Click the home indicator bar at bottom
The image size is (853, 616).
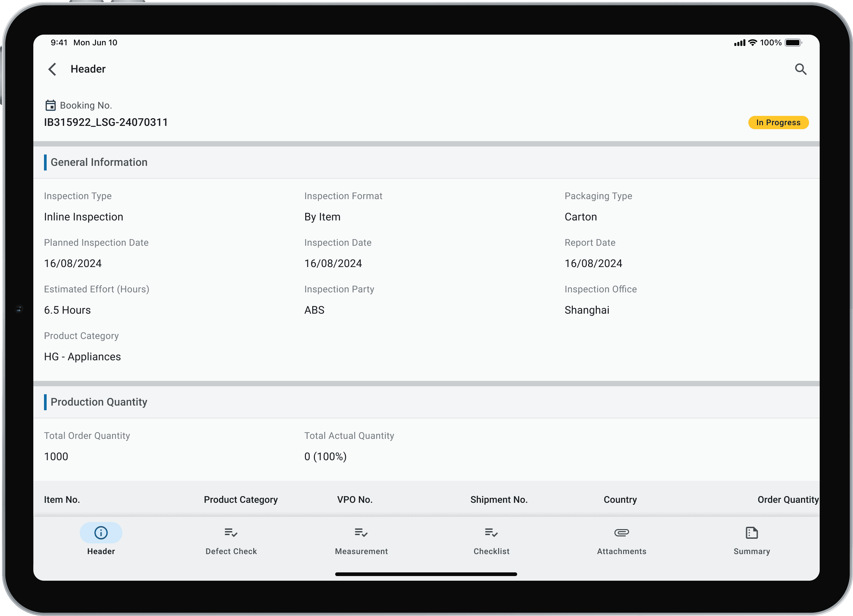[426, 574]
